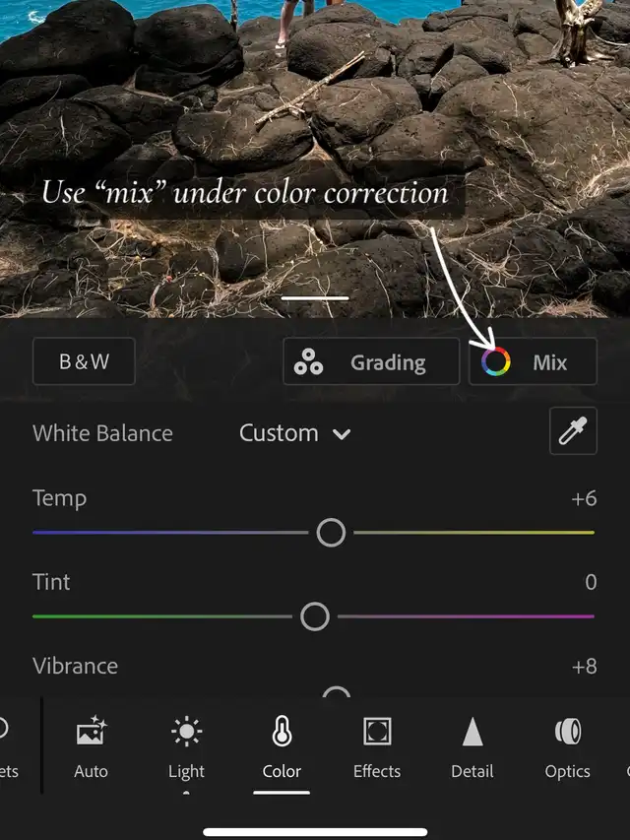Switch to the Light tab label
Screen dimensions: 630x840
tap(186, 771)
